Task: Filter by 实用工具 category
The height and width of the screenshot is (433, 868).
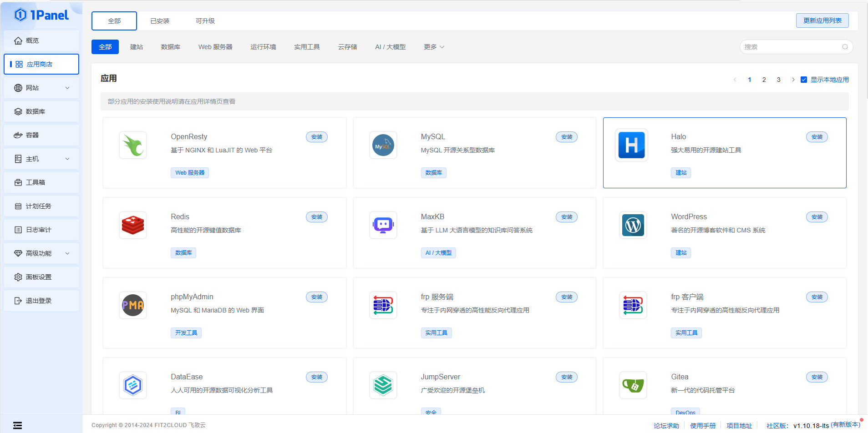Action: [307, 47]
